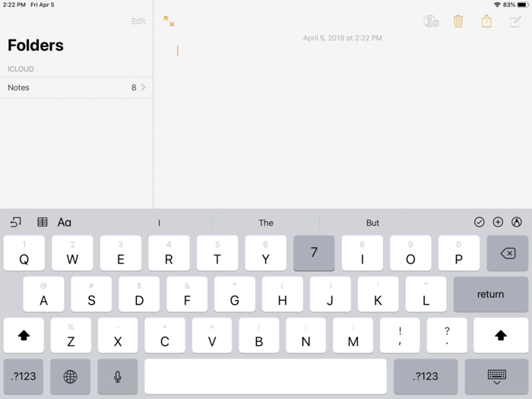
Task: Open the Notes folder chevron
Action: pyautogui.click(x=143, y=87)
